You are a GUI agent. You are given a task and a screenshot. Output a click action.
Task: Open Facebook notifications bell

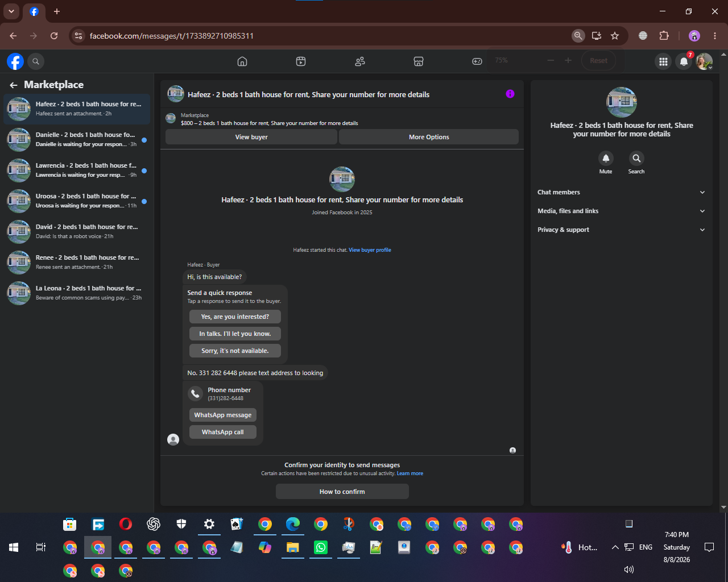[x=684, y=61]
